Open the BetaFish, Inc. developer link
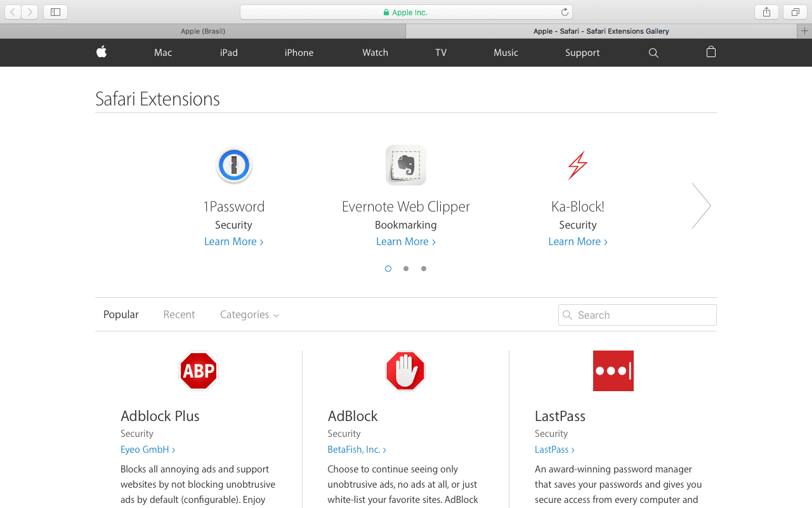 point(357,450)
